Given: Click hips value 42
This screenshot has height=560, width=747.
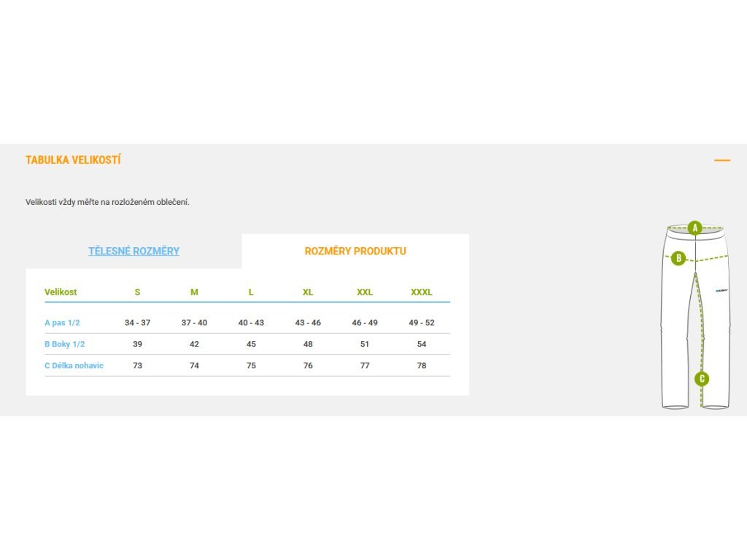Looking at the screenshot, I should 194,344.
